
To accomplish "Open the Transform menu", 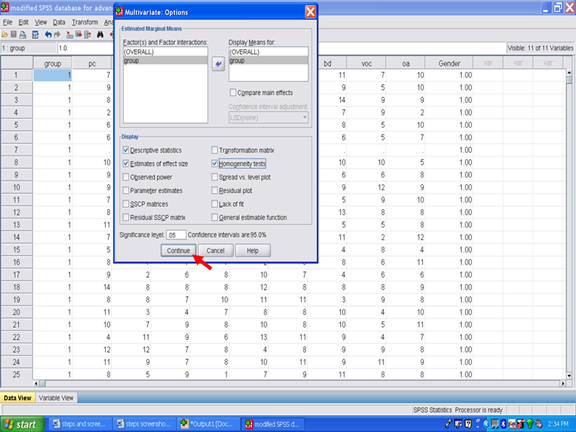I will pos(84,22).
